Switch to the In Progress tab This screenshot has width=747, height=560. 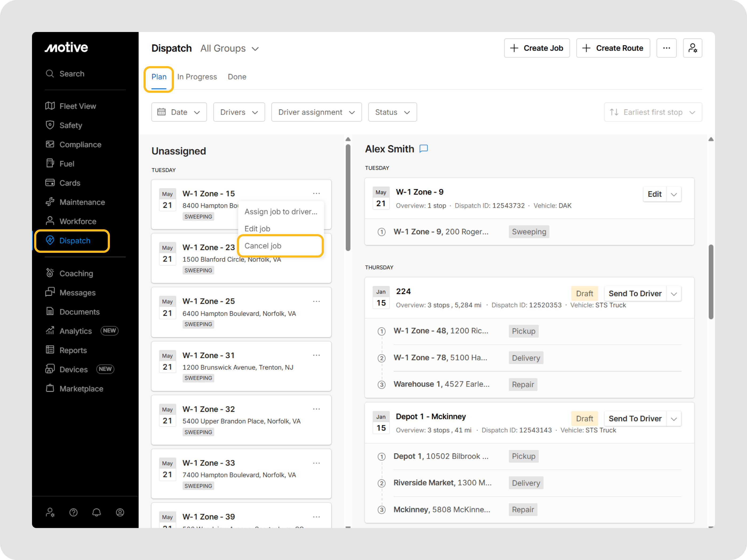click(197, 77)
